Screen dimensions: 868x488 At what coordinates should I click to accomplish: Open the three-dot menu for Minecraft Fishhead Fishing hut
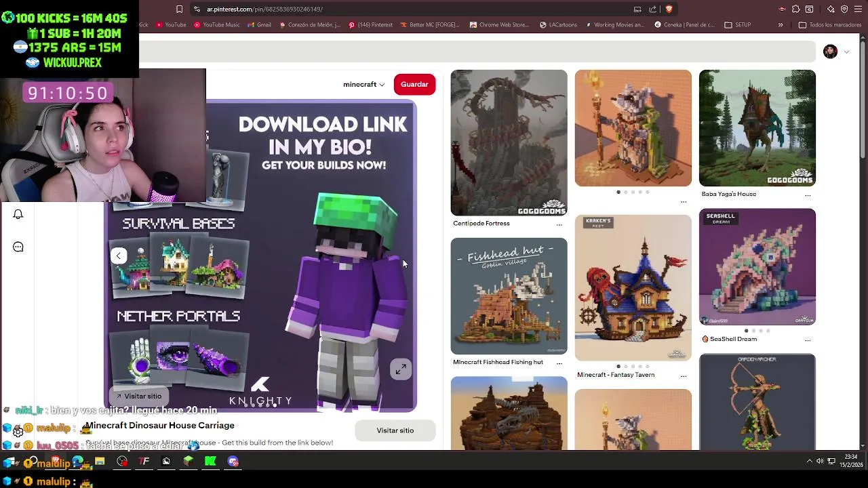(559, 363)
